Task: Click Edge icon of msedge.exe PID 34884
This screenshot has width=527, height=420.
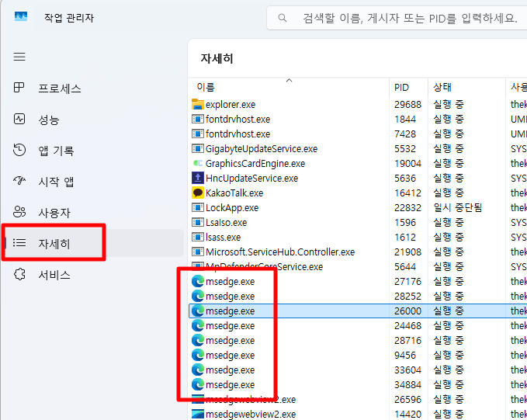Action: tap(198, 385)
